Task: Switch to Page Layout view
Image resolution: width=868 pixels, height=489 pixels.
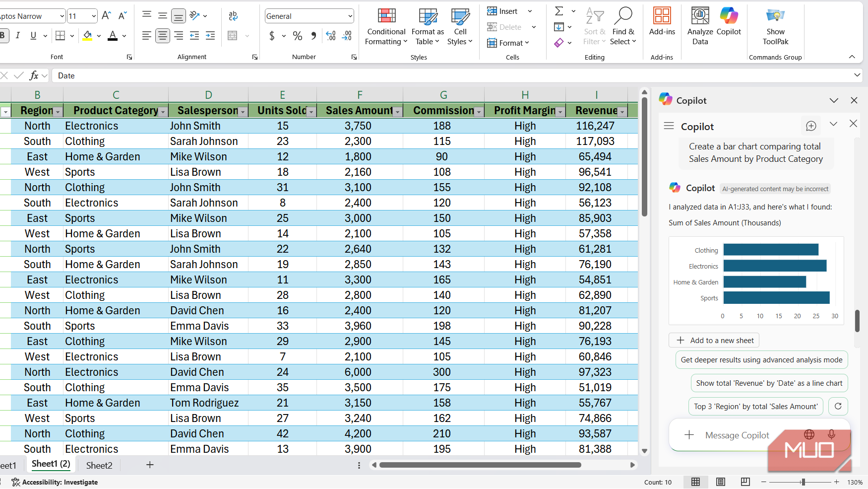Action: click(721, 482)
